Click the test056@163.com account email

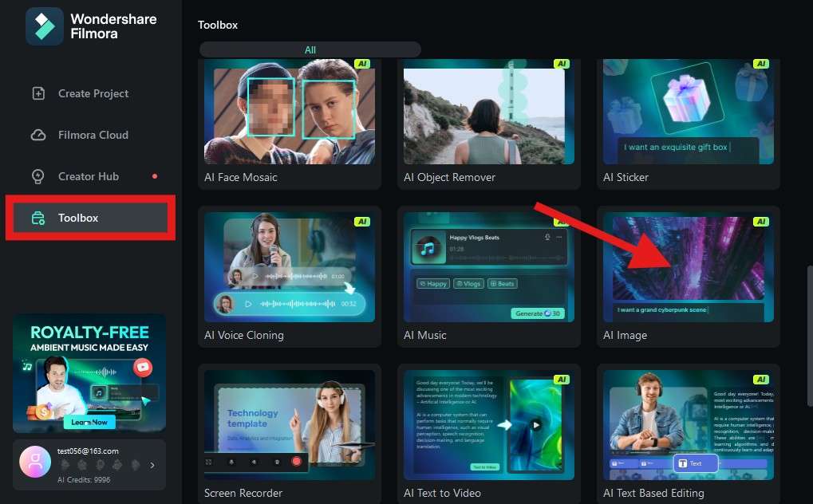click(88, 451)
